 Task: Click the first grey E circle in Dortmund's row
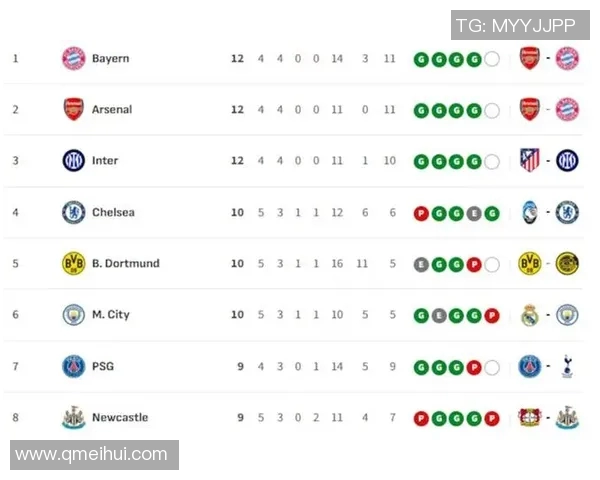tap(422, 263)
